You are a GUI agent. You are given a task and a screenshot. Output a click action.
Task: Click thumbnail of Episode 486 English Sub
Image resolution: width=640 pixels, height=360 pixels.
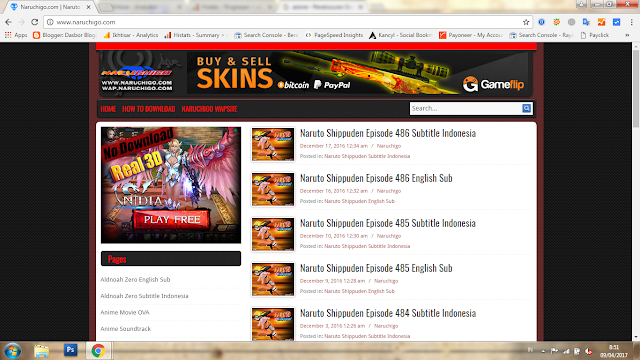(273, 189)
